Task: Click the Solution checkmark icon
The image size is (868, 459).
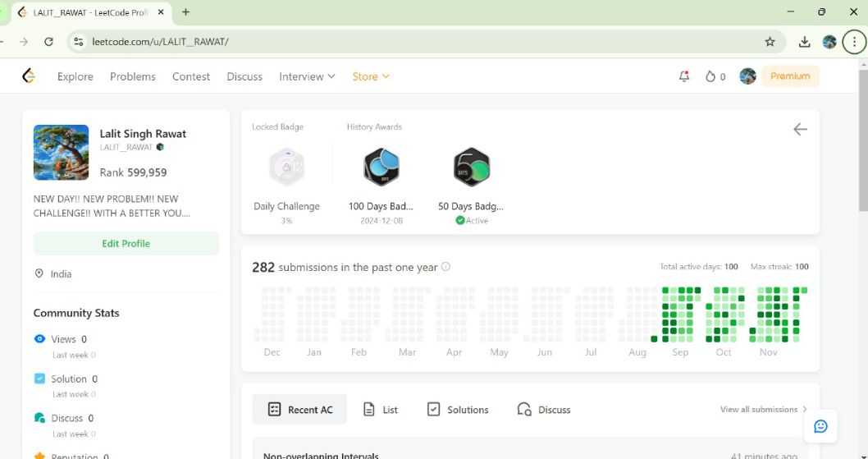Action: (x=39, y=379)
